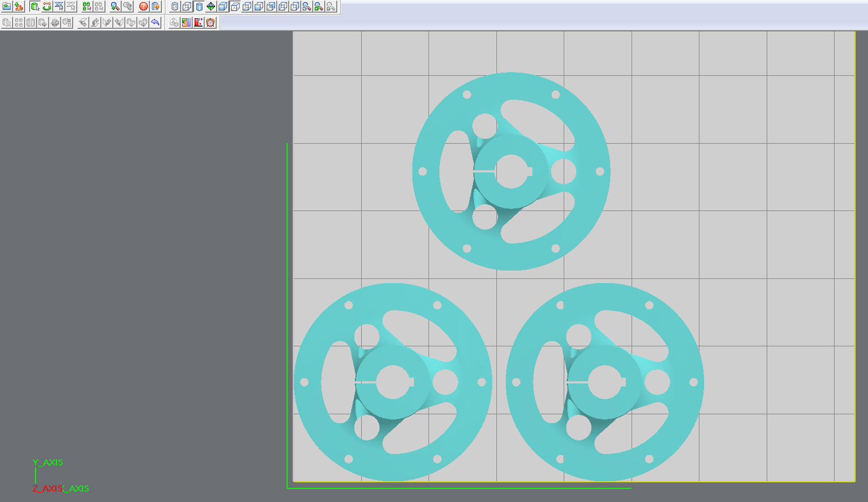Image resolution: width=868 pixels, height=502 pixels.
Task: Toggle the green cylinder select-part tool
Action: click(x=35, y=7)
